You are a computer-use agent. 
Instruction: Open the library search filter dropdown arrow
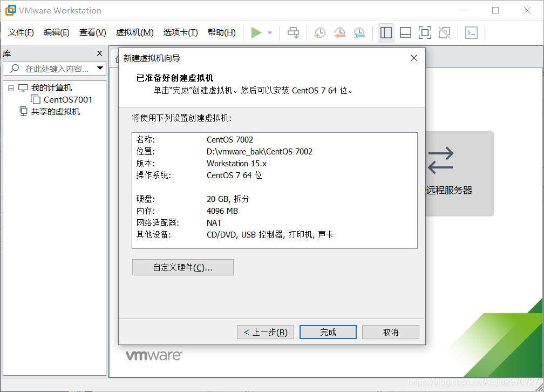(100, 68)
